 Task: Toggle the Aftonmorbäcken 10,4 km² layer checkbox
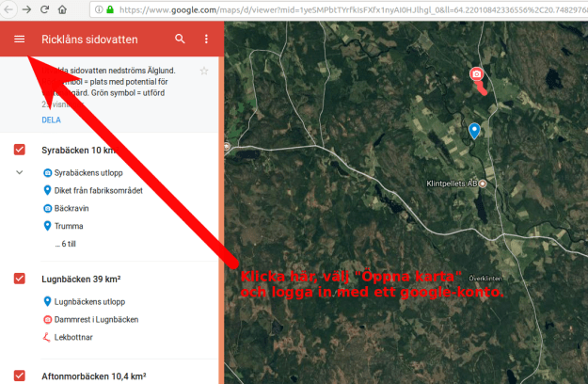[x=20, y=376]
